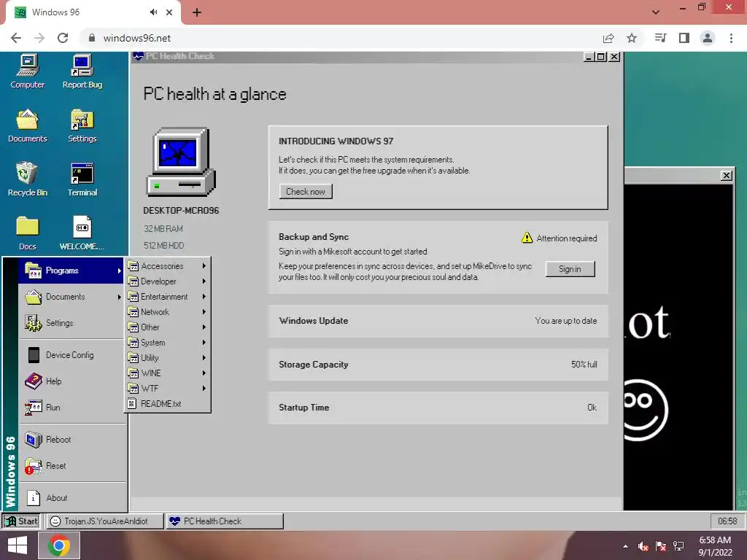Mute the Windows 96 tab audio icon
Viewport: 747px width, 560px height.
click(153, 12)
